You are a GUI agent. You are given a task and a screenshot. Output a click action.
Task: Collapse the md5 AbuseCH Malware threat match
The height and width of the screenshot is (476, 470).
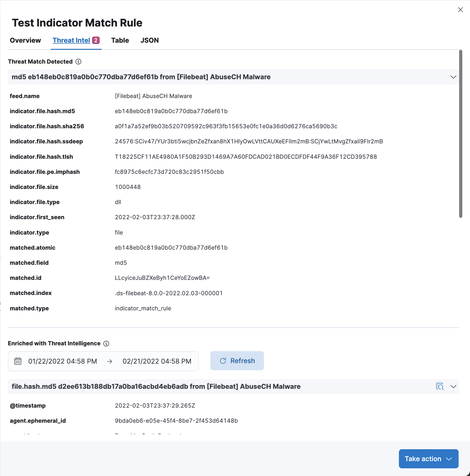[453, 77]
